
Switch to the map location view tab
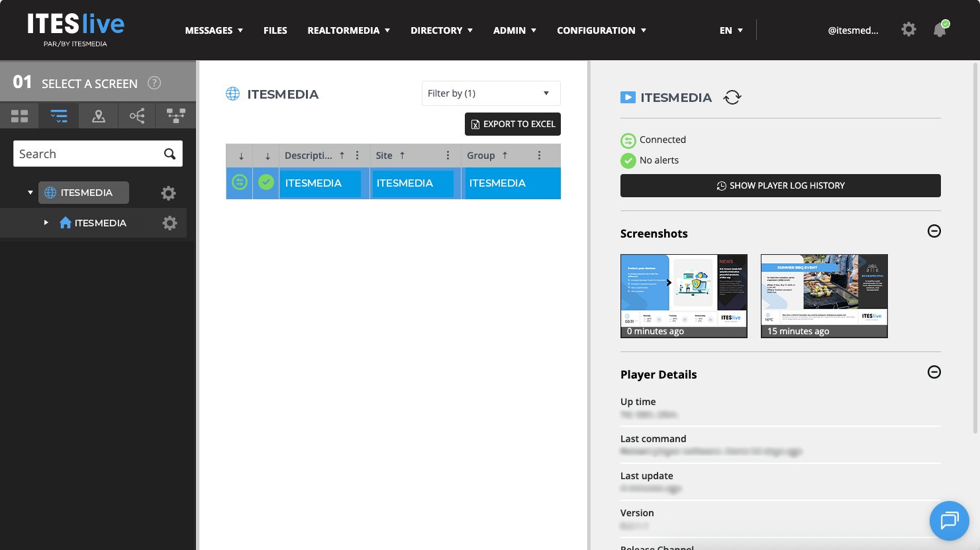[x=99, y=116]
